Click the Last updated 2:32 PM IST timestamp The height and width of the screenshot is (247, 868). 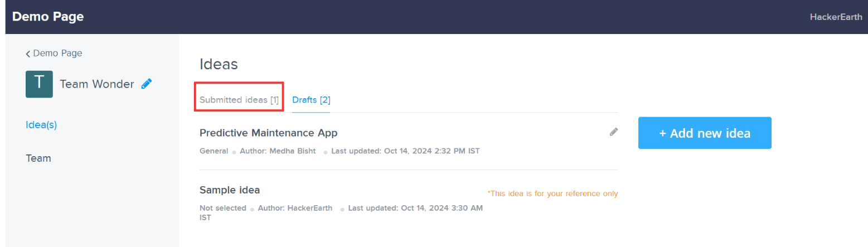[x=405, y=151]
